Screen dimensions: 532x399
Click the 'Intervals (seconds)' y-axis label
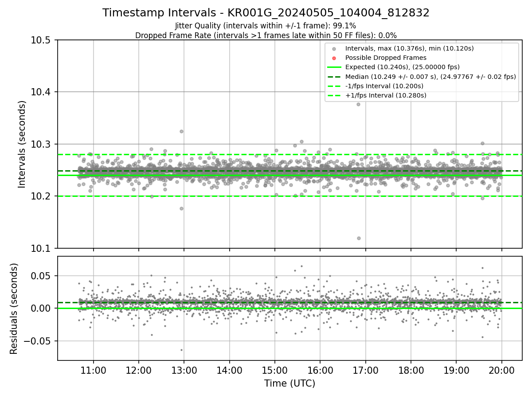coord(22,144)
